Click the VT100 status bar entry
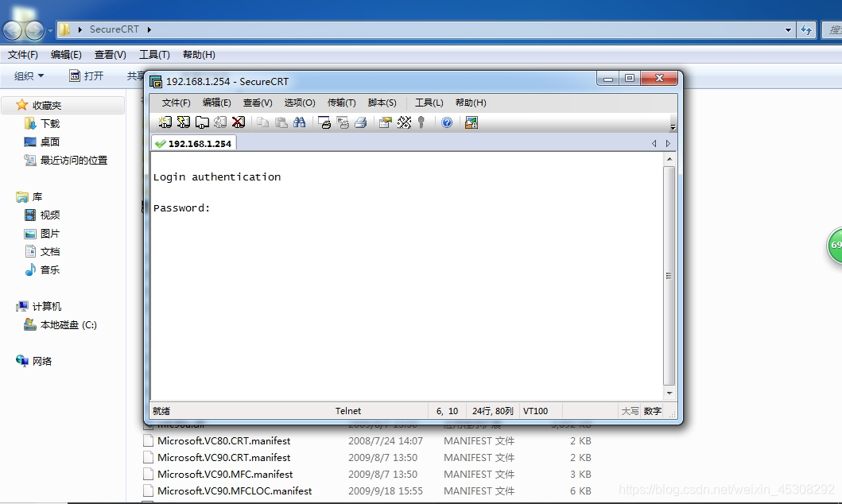This screenshot has height=504, width=842. pyautogui.click(x=535, y=411)
